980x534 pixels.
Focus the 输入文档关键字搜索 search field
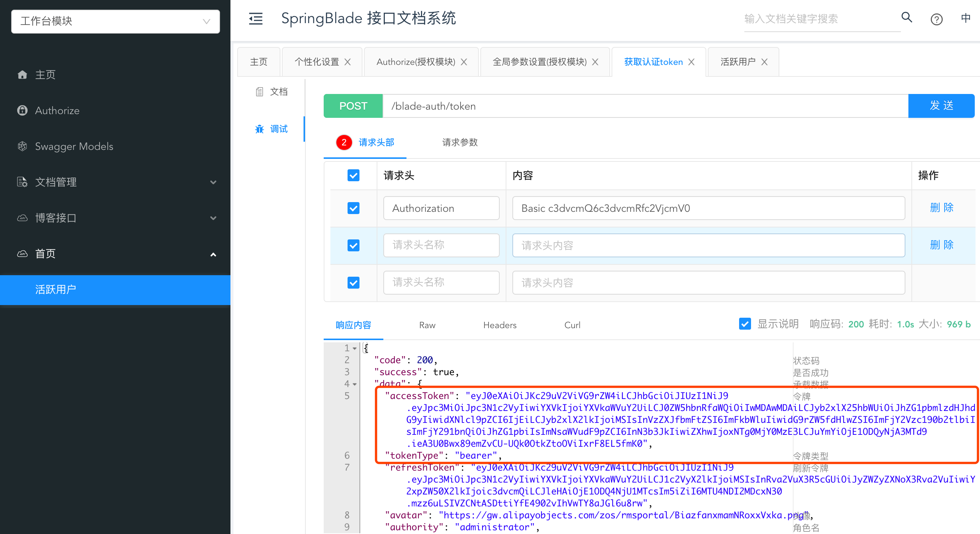point(822,19)
